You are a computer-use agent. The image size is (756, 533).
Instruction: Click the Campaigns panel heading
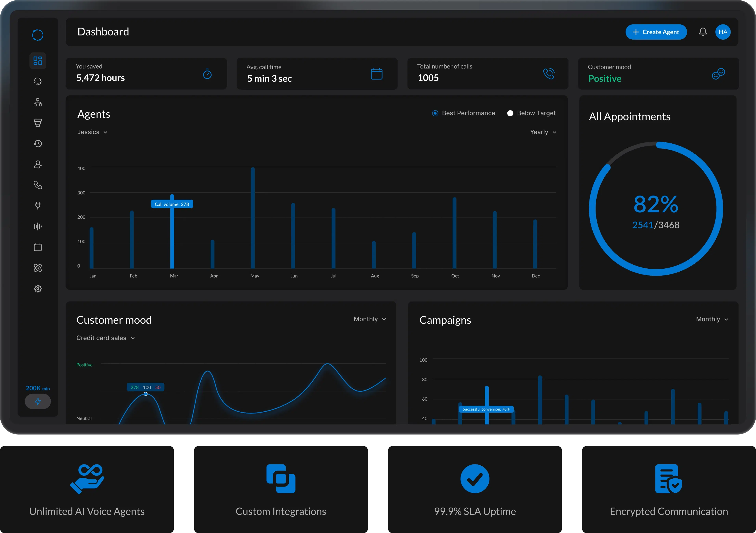point(445,320)
